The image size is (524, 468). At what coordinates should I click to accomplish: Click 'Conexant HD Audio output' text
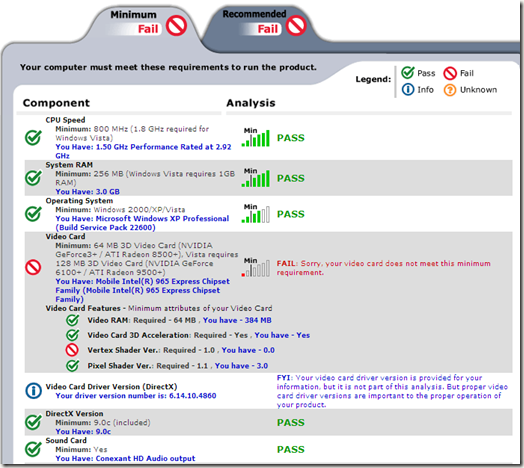click(x=145, y=458)
